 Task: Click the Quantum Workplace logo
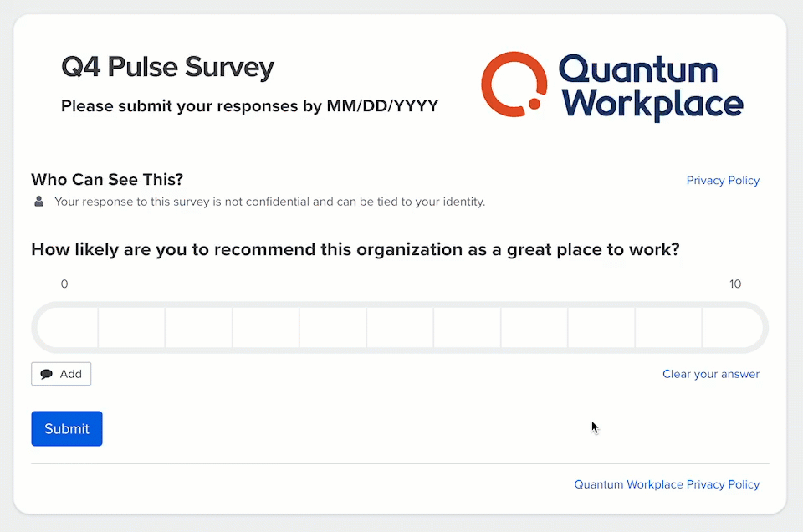point(611,85)
